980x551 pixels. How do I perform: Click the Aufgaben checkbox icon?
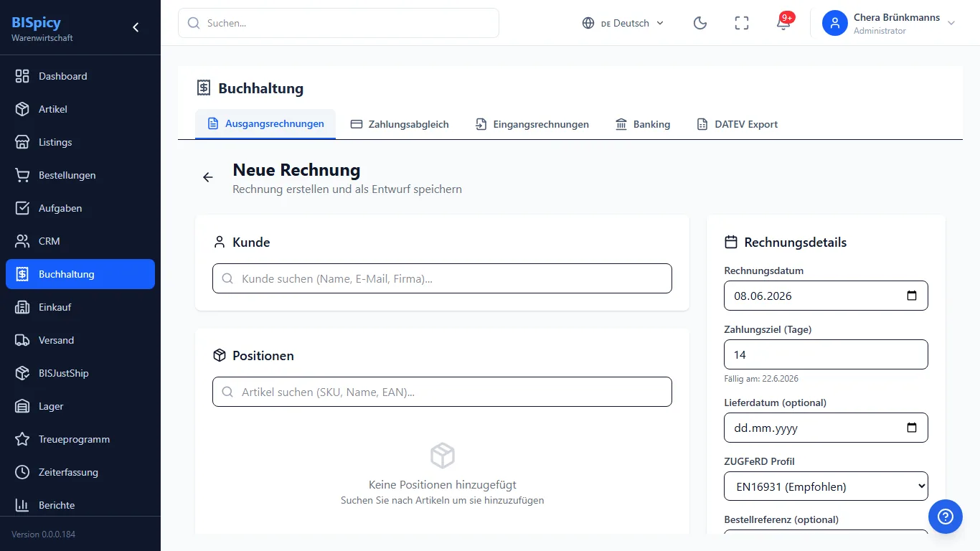(22, 208)
